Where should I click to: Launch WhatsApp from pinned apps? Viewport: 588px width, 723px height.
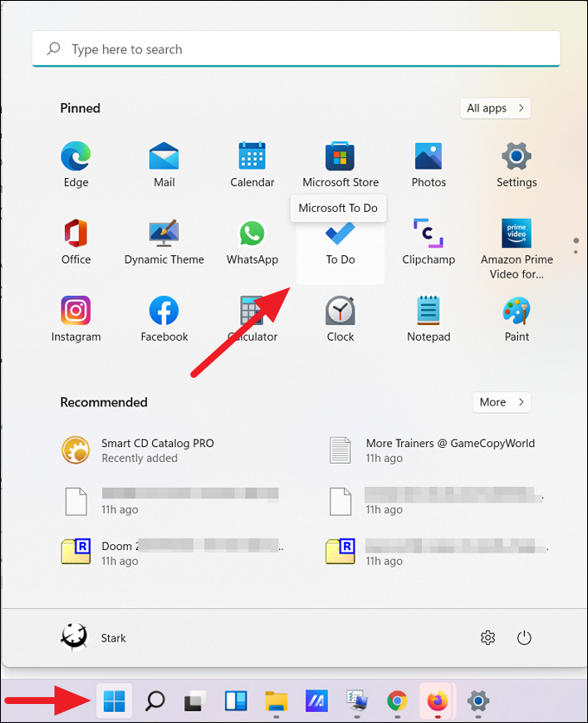tap(252, 242)
